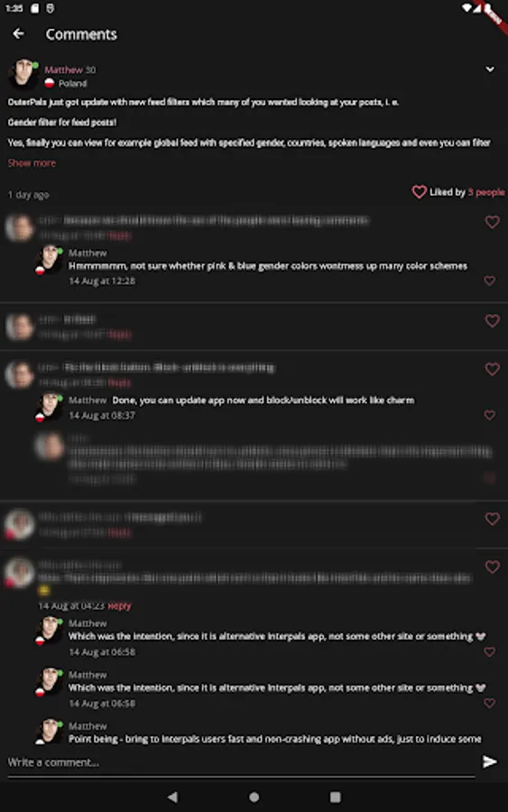Like the first blurred comment at the top
This screenshot has width=508, height=812.
493,222
